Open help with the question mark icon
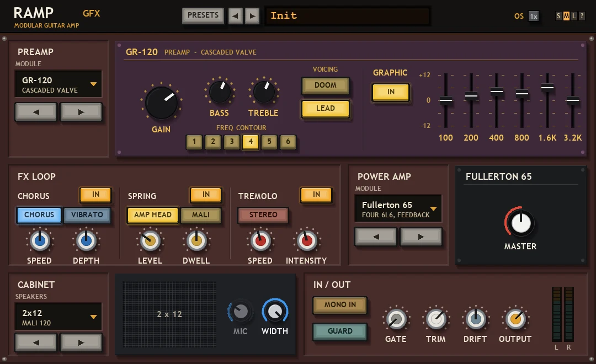Image resolution: width=596 pixels, height=364 pixels. coord(582,16)
